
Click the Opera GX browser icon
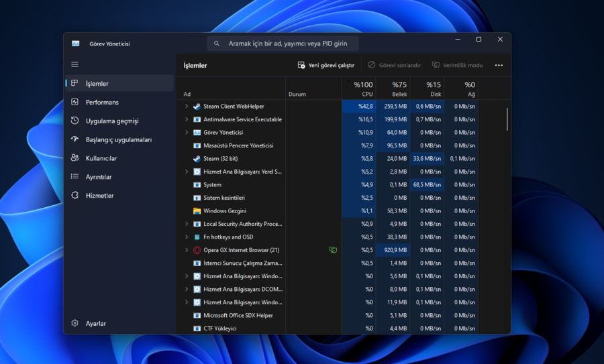[197, 250]
